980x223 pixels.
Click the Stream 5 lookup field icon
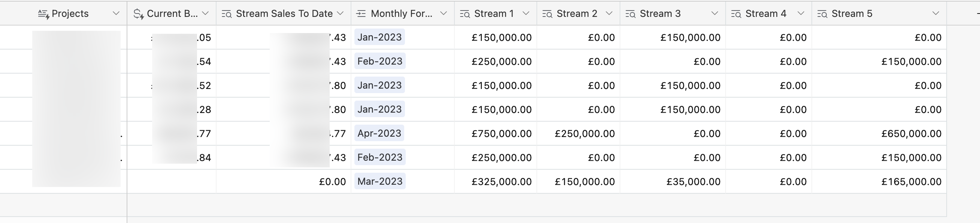[x=822, y=14]
